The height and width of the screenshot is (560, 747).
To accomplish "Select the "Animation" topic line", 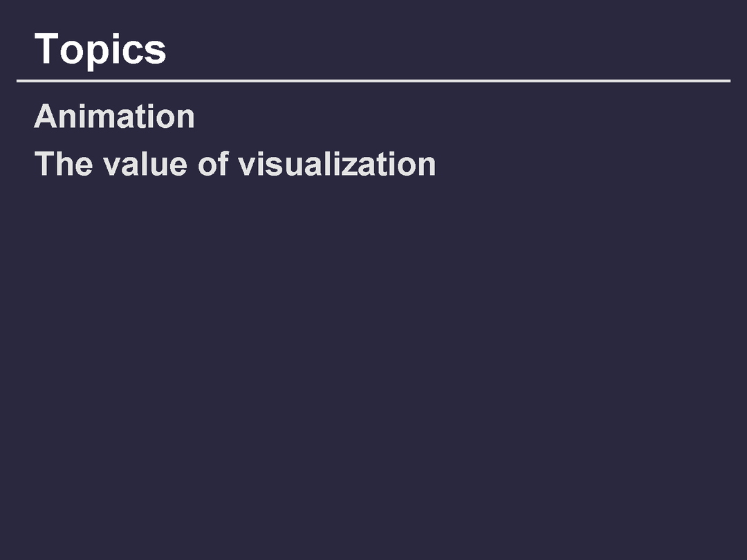I will pos(115,116).
